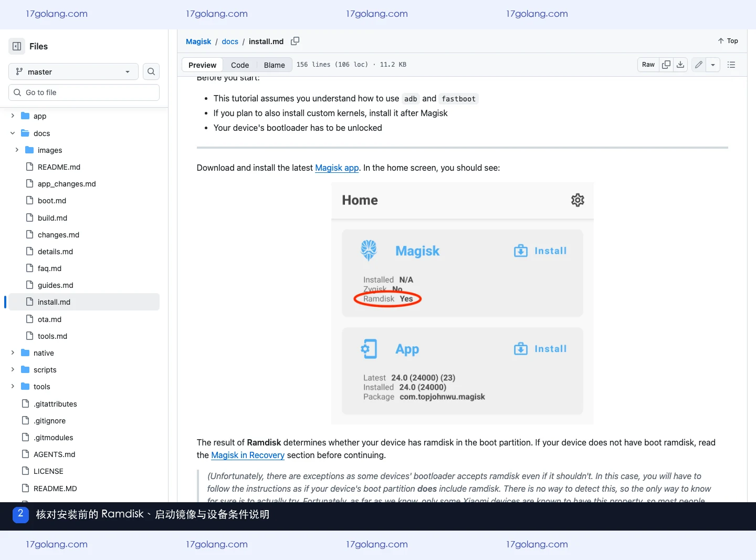Open README.md in docs folder
The image size is (756, 560).
point(59,167)
